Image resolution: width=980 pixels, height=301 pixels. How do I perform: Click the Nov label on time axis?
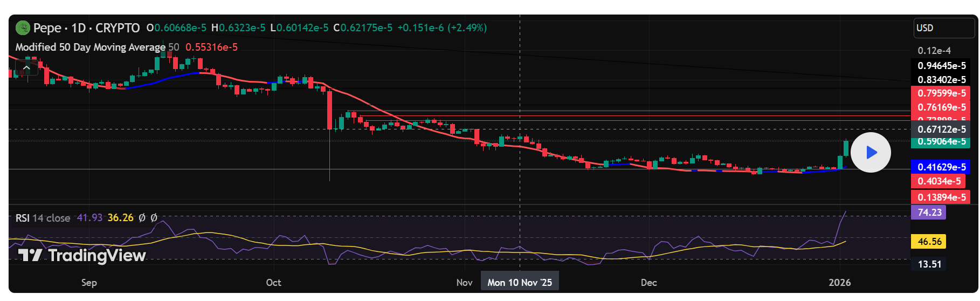464,283
